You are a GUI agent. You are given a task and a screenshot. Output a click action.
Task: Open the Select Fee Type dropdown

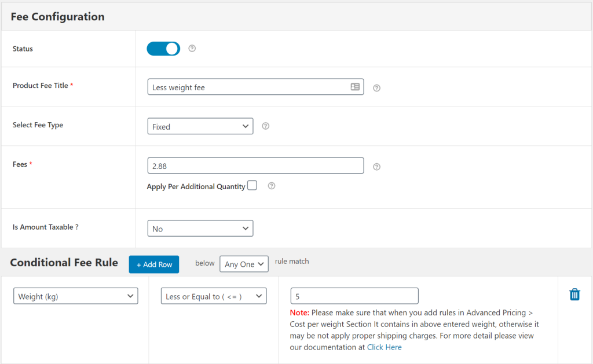[x=200, y=126]
